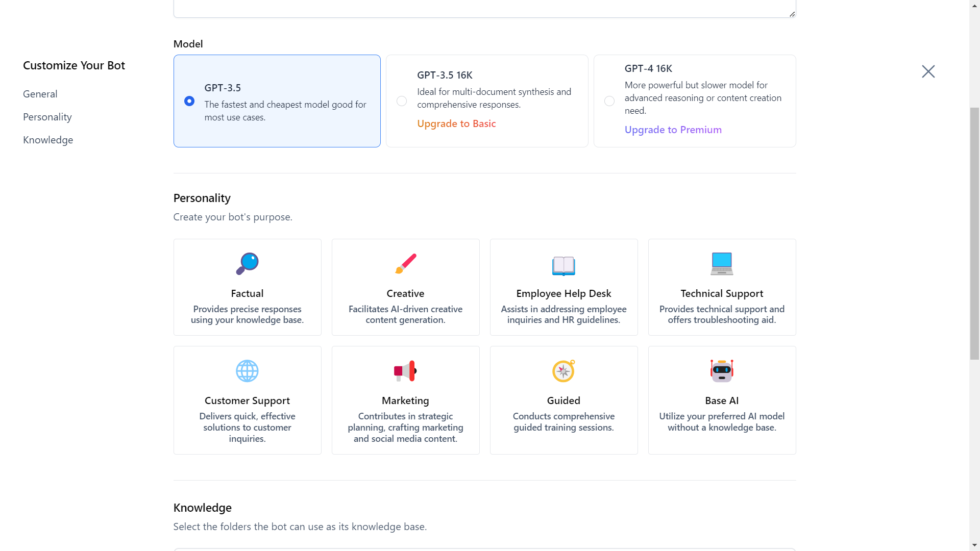Click the Guided compass icon
Screen dimensions: 980x551
(x=563, y=371)
